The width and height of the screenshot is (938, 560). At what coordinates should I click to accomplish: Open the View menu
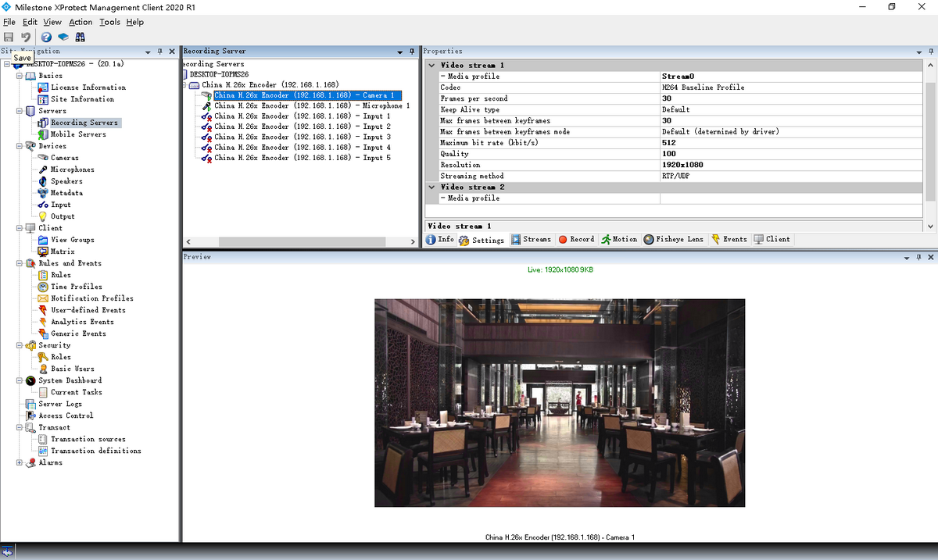coord(52,22)
